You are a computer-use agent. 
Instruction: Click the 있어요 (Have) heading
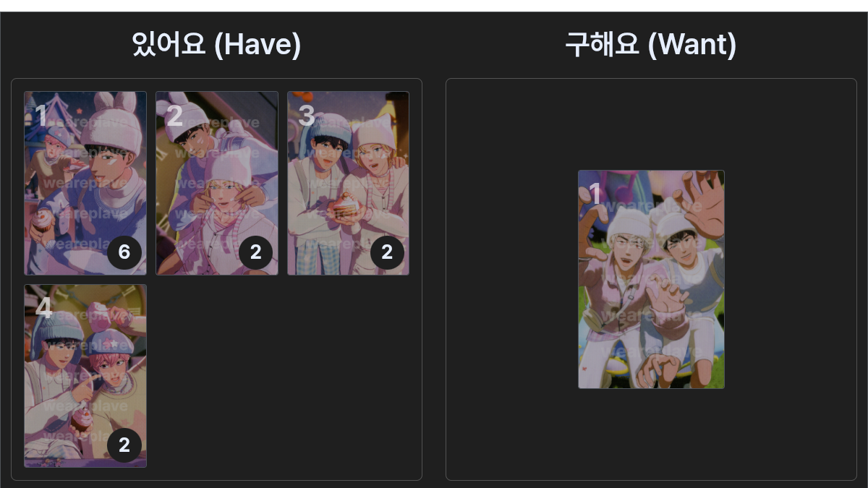(216, 45)
